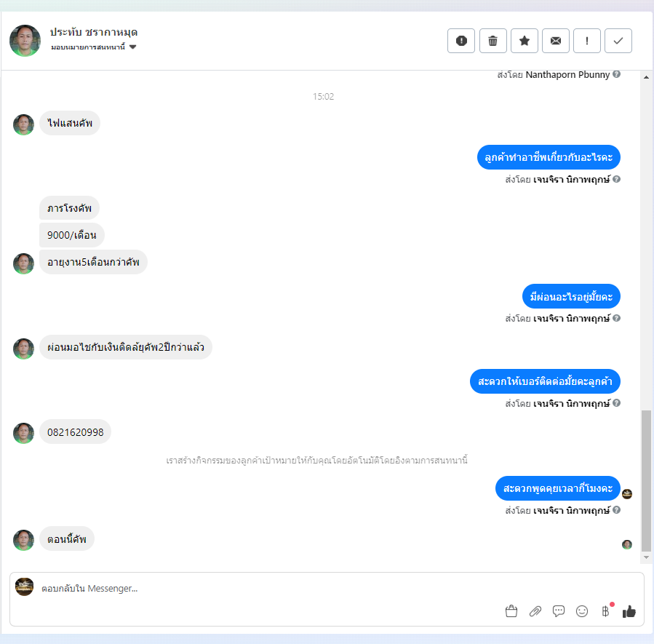Attach a file with paperclip icon
654x644 pixels.
(535, 611)
